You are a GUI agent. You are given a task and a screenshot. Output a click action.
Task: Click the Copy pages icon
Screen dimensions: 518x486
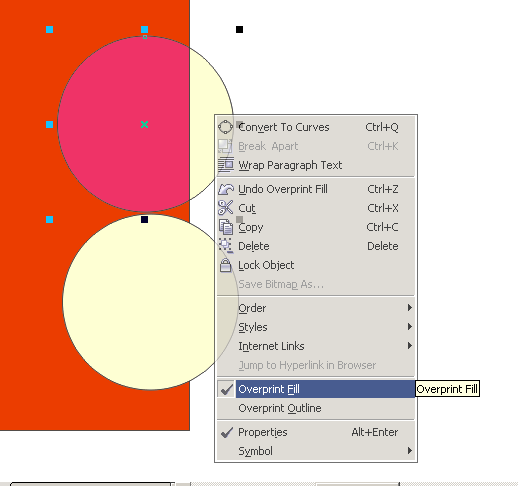[x=226, y=227]
